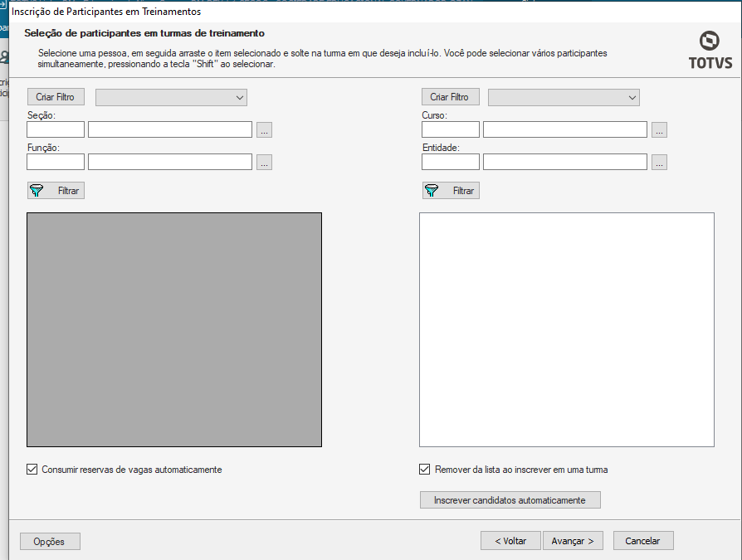Open Seção lookup ellipsis button
The width and height of the screenshot is (742, 560).
[264, 130]
